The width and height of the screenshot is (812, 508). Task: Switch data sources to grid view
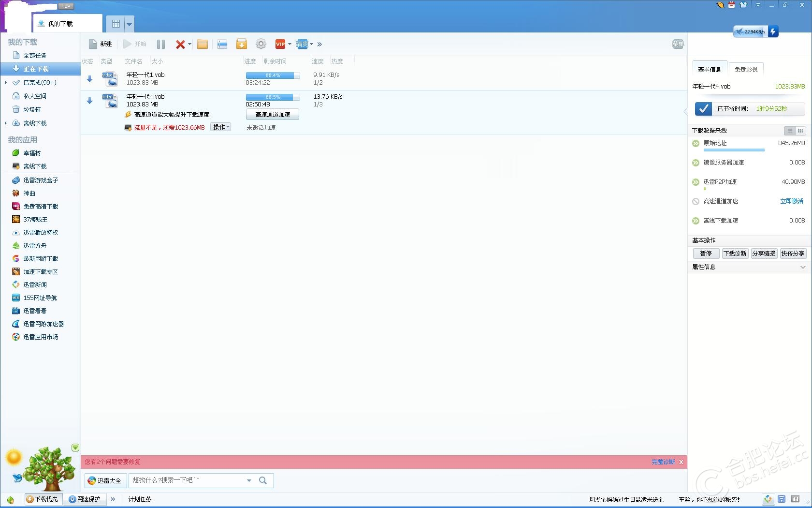click(801, 131)
